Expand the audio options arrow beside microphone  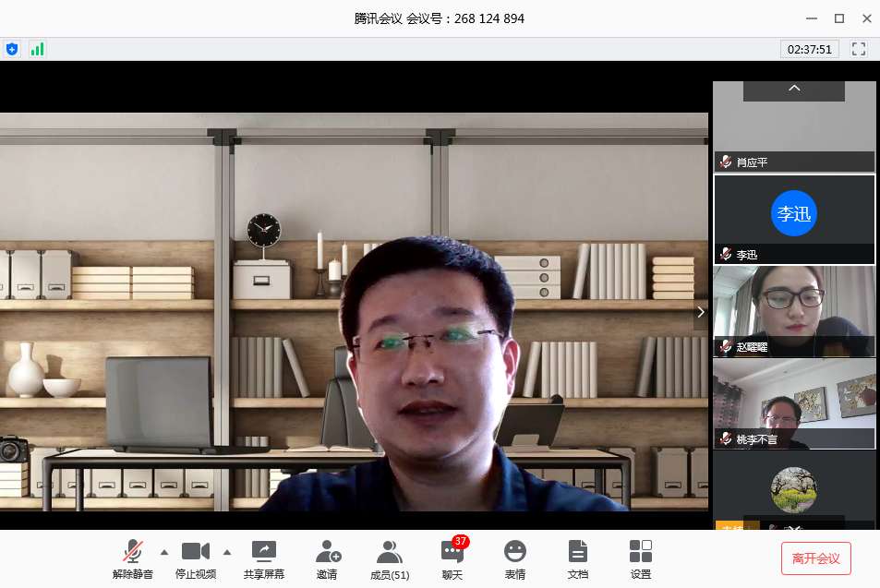(164, 552)
